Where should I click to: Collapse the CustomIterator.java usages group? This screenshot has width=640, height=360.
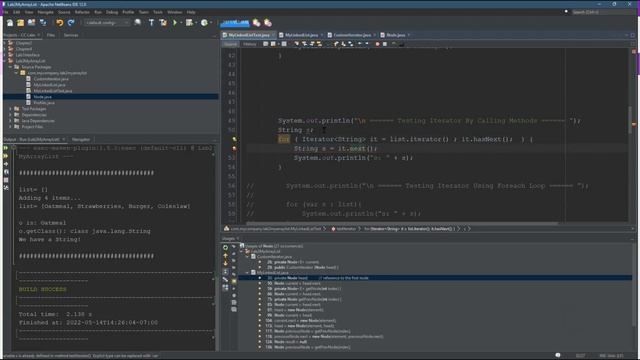coord(248,257)
